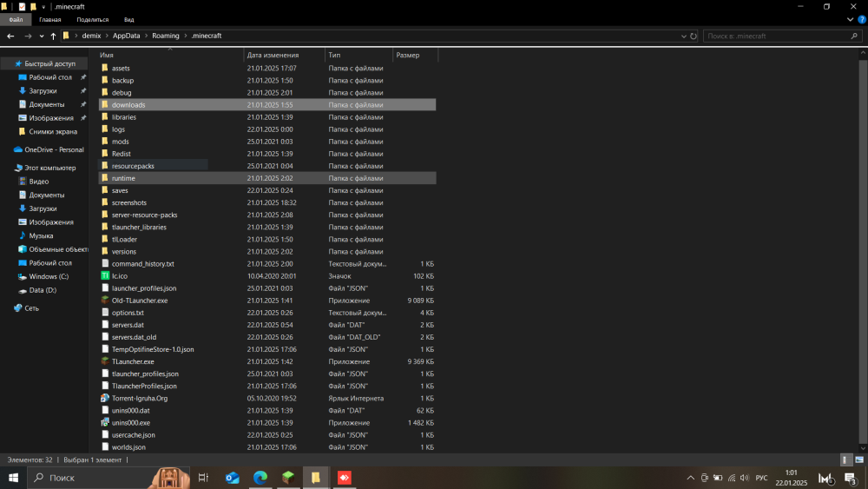Screen dimensions: 868x489
Task: Click the TLauncher.exe application icon
Action: pyautogui.click(x=105, y=361)
